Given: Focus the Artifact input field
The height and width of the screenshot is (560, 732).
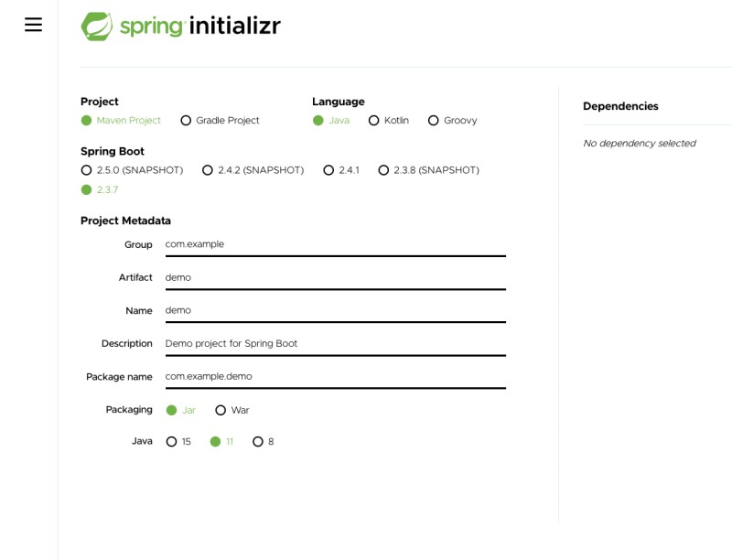Looking at the screenshot, I should tap(335, 278).
